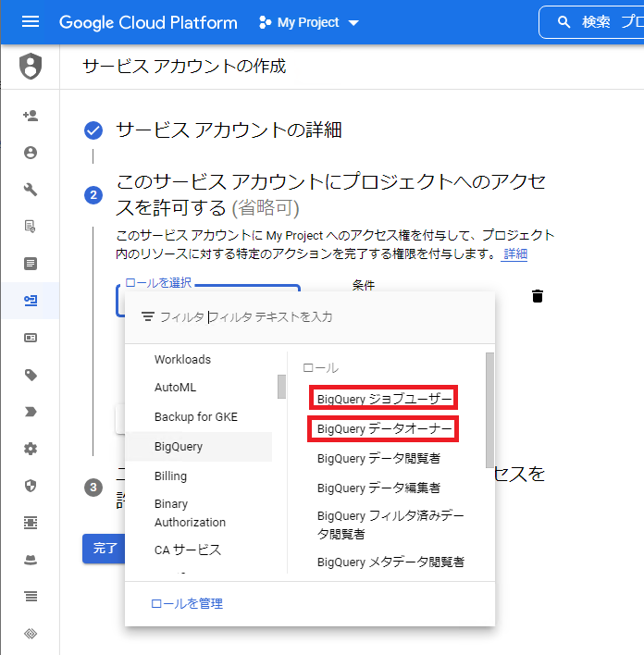Open the indented-lines audit log sidebar icon
Image resolution: width=644 pixels, height=655 pixels.
(31, 597)
